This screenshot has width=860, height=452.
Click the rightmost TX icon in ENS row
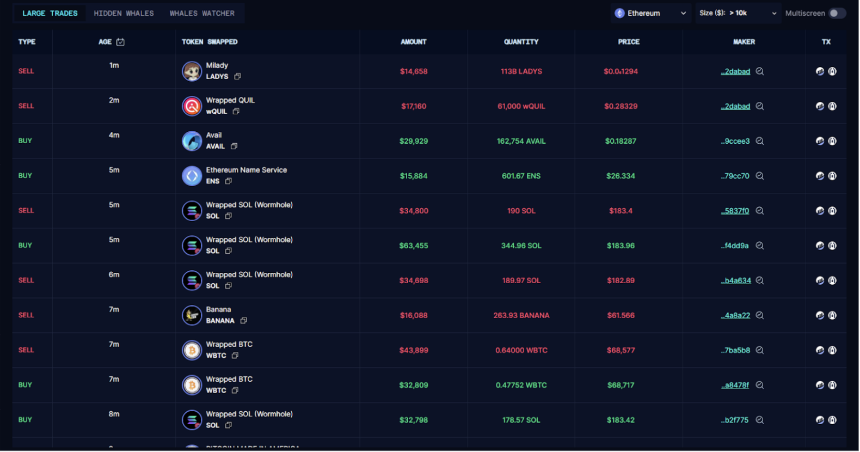point(833,176)
